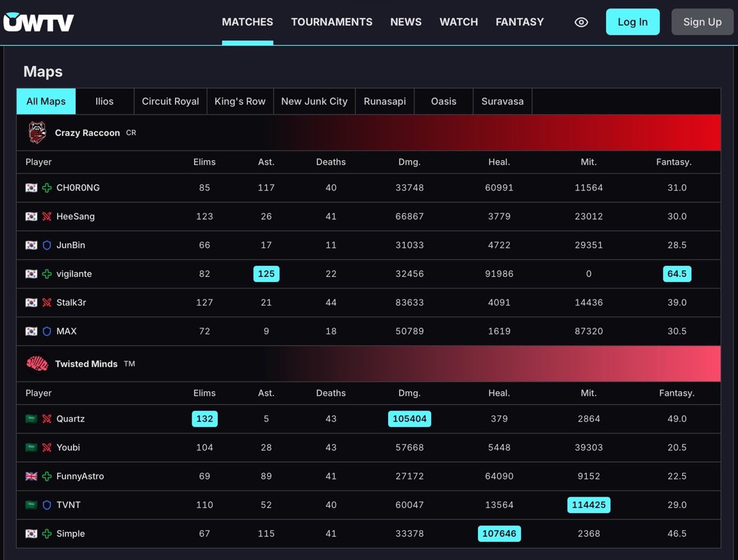Click the Korean flag next to MAX

(x=31, y=331)
